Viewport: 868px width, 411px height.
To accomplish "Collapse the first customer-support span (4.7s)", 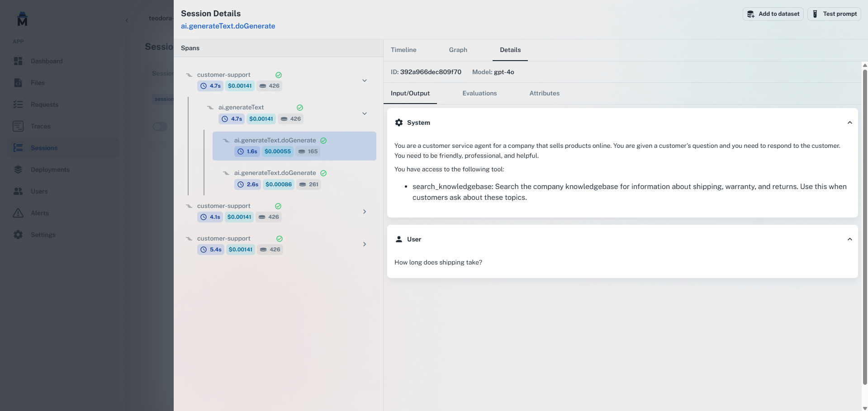I will pyautogui.click(x=365, y=80).
